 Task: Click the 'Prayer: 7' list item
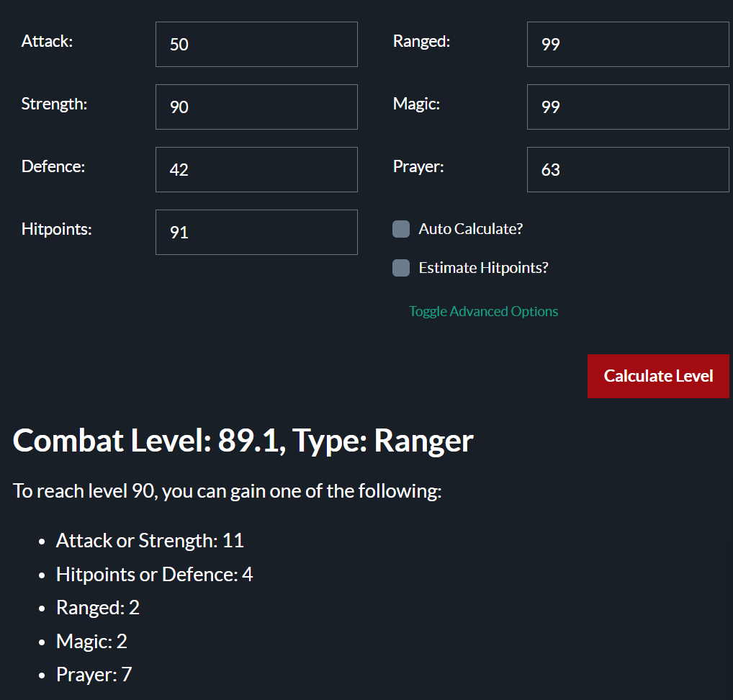point(94,674)
